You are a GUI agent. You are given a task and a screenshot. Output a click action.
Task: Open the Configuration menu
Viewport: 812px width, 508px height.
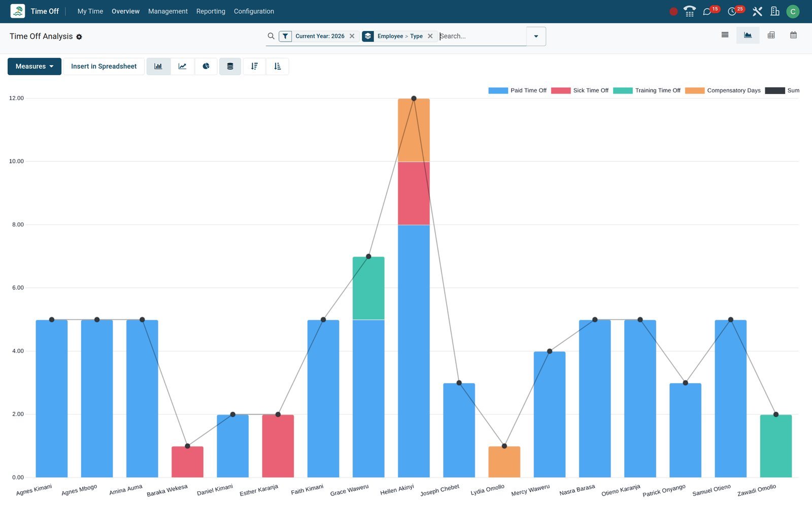[254, 11]
